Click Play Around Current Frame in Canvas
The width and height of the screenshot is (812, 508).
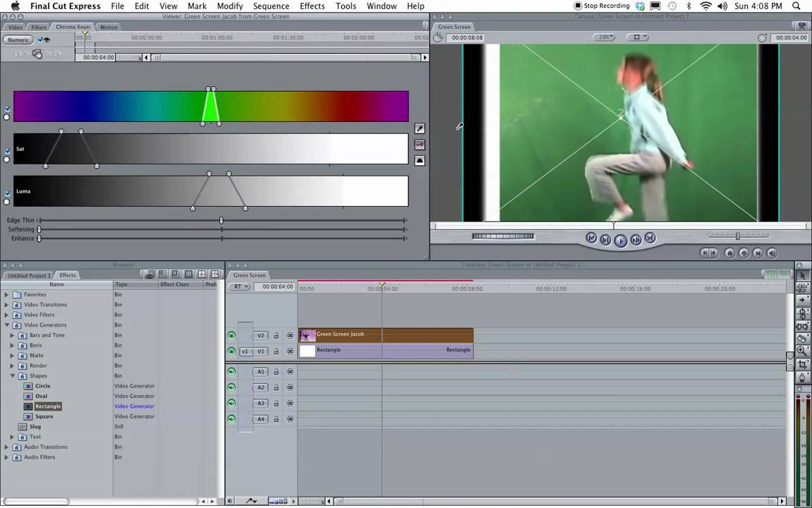click(635, 240)
